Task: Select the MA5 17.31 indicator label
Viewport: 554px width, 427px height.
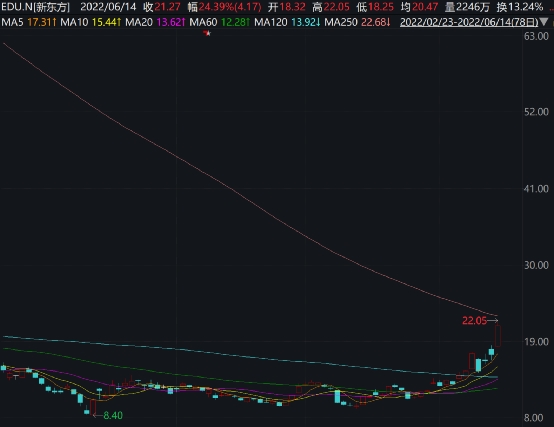Action: 29,23
